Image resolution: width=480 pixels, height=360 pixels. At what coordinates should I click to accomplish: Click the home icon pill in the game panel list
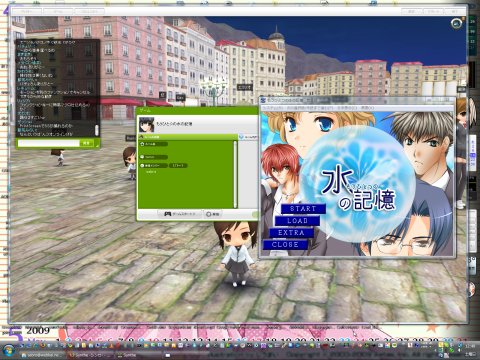pyautogui.click(x=154, y=144)
